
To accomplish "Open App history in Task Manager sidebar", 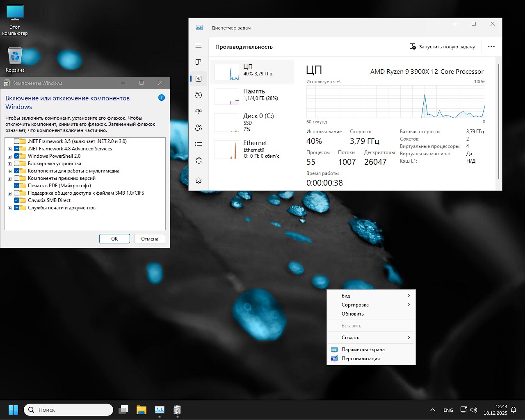I will pos(199,95).
